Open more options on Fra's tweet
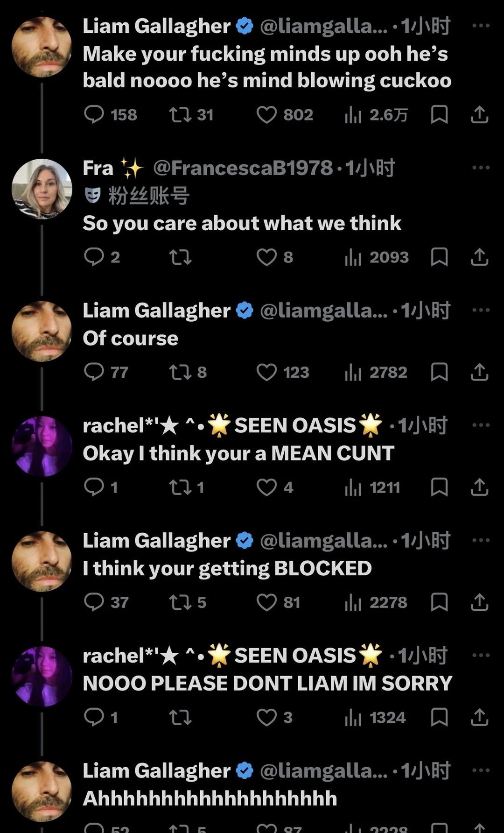This screenshot has height=833, width=504. (481, 168)
